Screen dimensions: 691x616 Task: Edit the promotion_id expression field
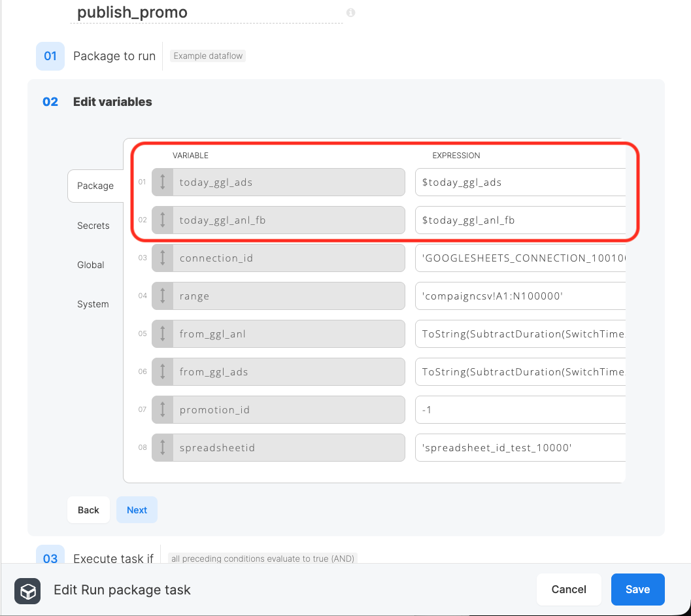[520, 409]
